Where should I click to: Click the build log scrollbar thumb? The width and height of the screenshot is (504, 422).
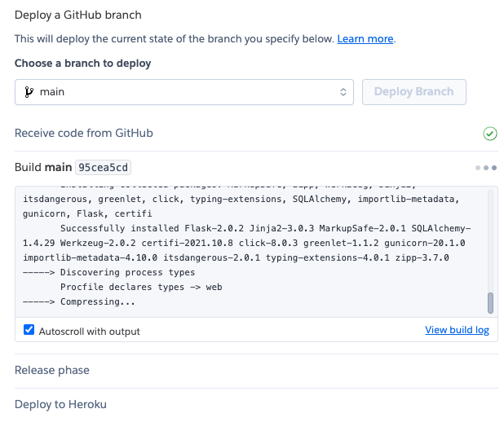click(x=490, y=303)
